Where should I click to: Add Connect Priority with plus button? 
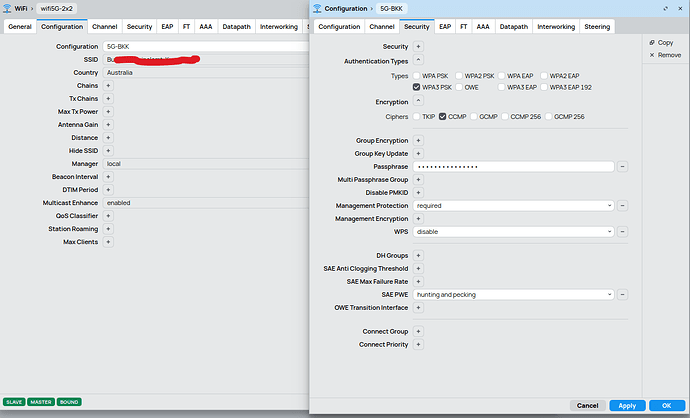pos(418,345)
